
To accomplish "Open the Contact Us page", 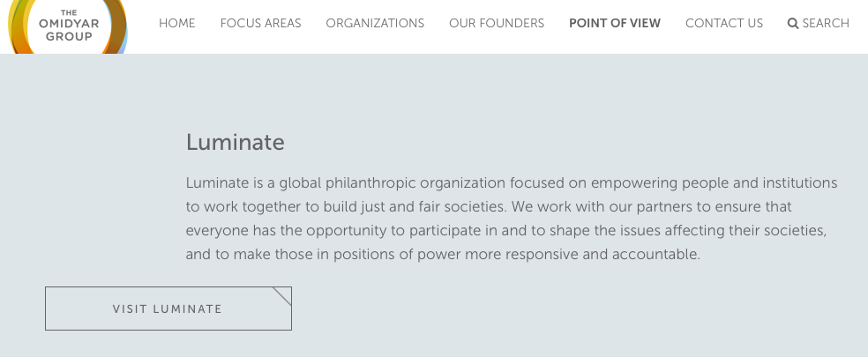I will 724,23.
